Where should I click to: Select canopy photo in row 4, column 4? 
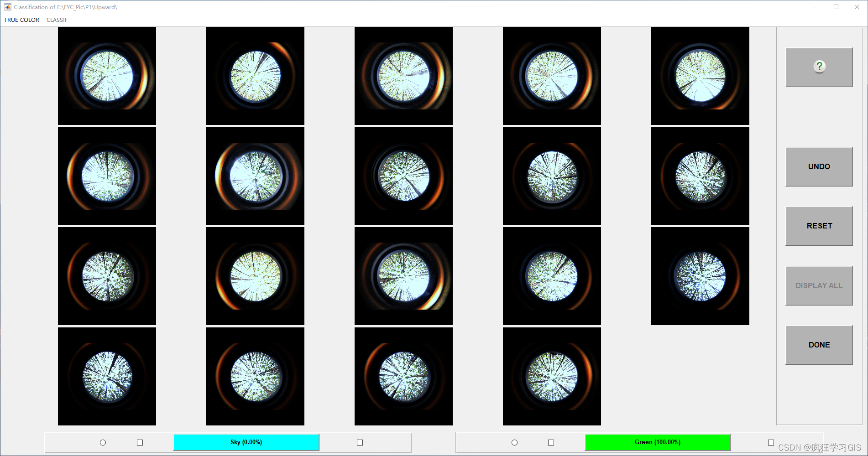tap(552, 376)
